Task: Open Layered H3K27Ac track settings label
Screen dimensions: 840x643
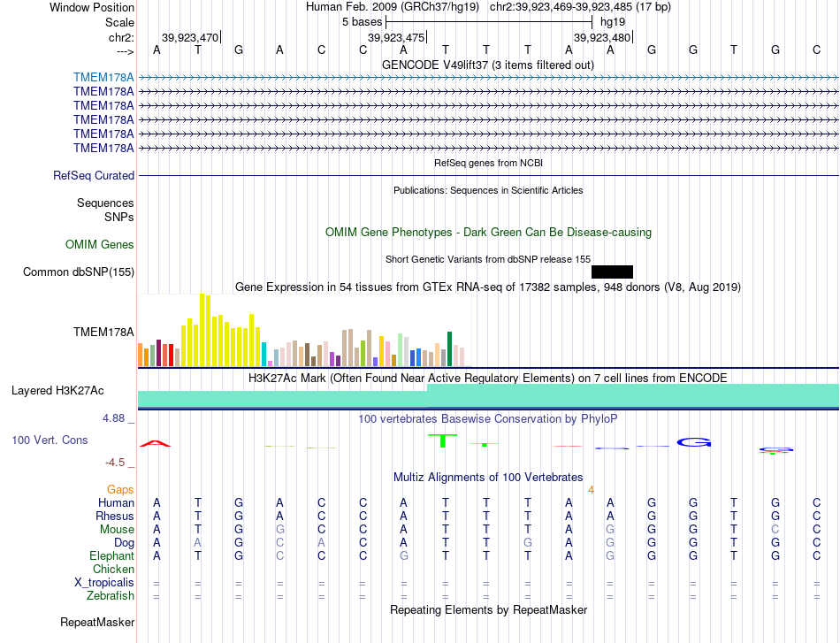Action: [x=57, y=390]
